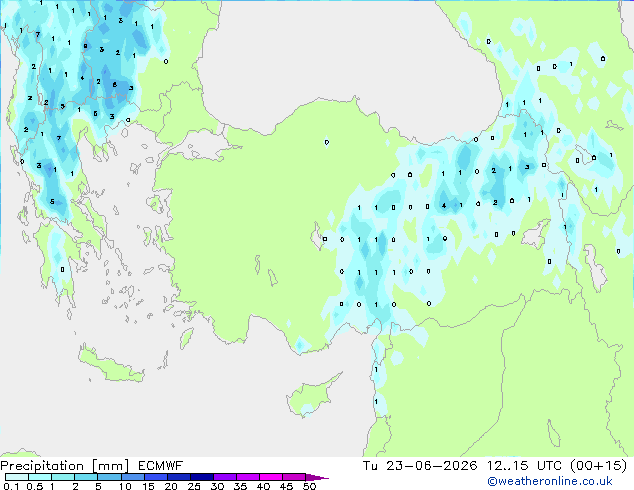Pick the 20–25 mm dark blue swatch

179,477
